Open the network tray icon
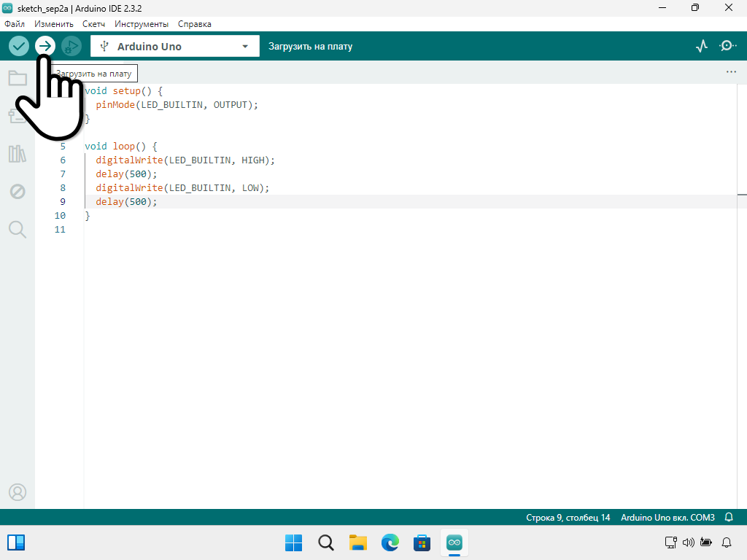The image size is (747, 560). tap(671, 542)
